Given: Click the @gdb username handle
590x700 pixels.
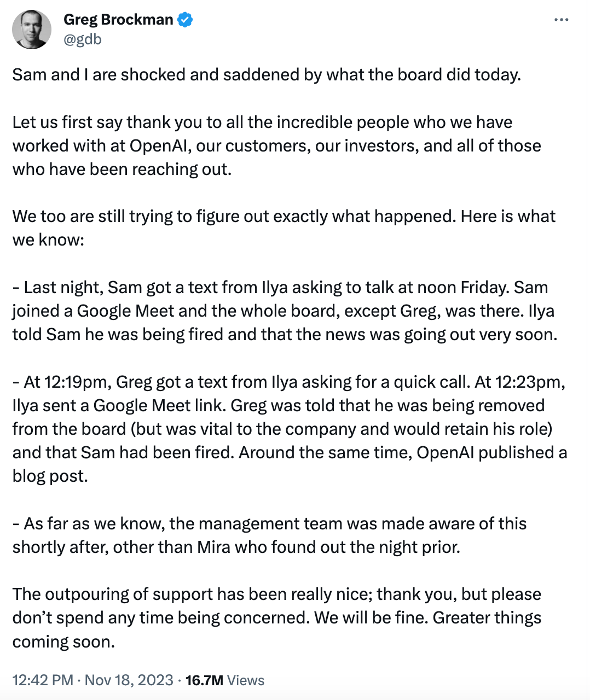Looking at the screenshot, I should 83,39.
